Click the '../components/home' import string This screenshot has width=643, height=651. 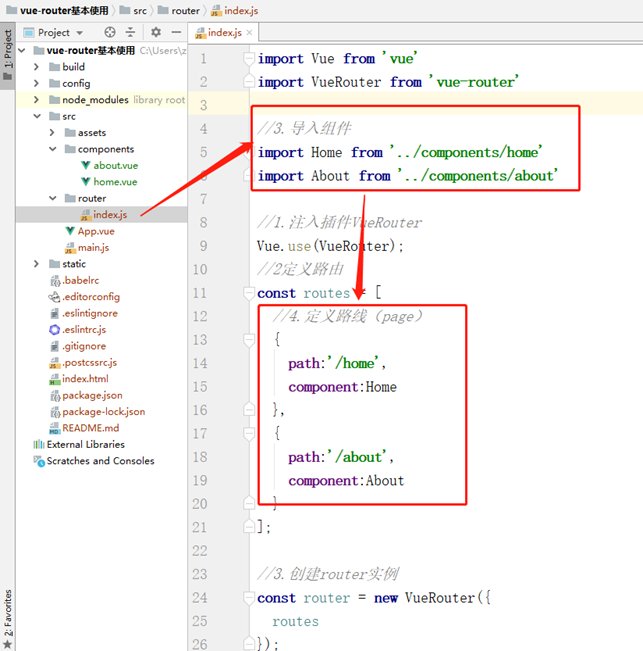[466, 152]
